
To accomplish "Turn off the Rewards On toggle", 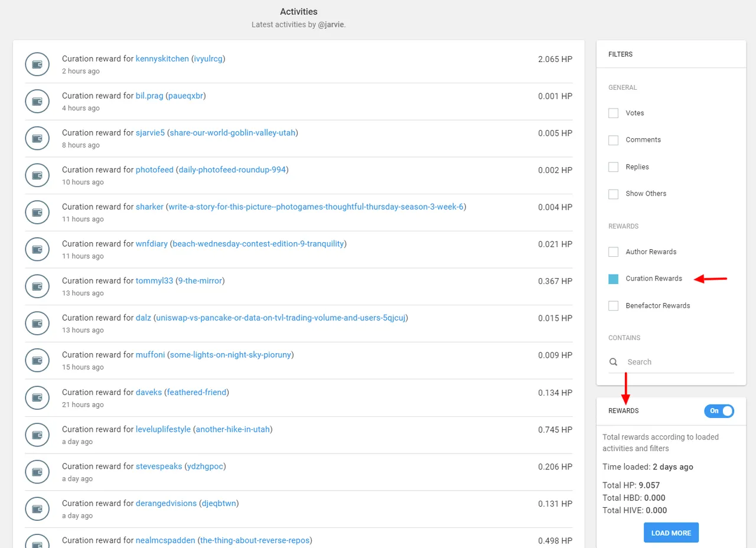I will 719,411.
